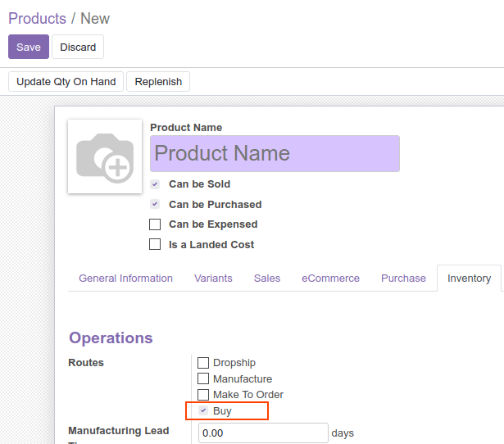Open the Purchase tab
504x444 pixels.
coord(403,279)
